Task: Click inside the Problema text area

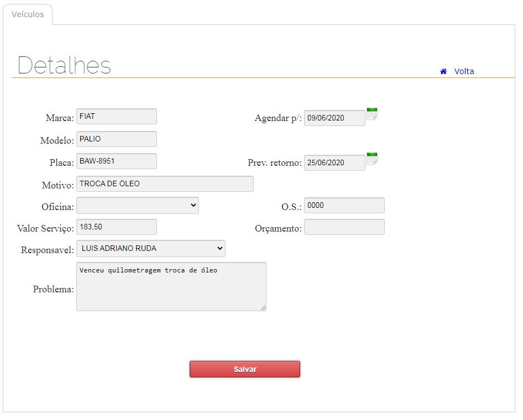Action: click(x=171, y=287)
